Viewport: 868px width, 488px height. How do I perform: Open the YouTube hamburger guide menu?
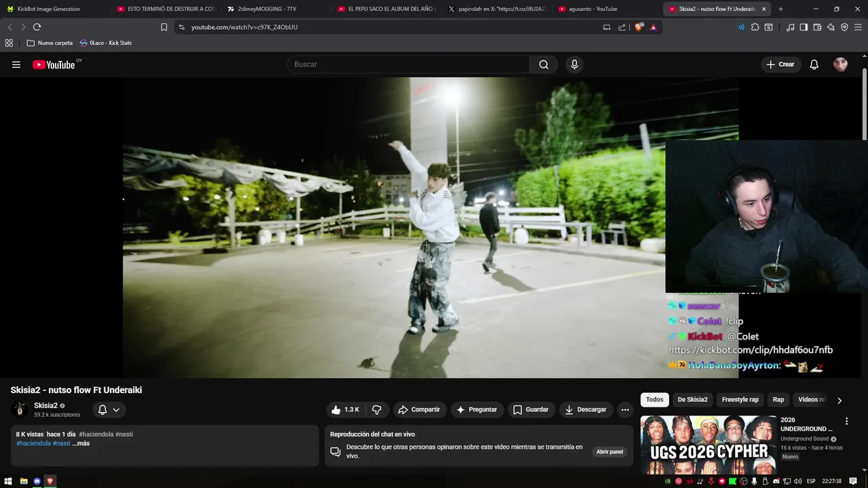point(16,64)
